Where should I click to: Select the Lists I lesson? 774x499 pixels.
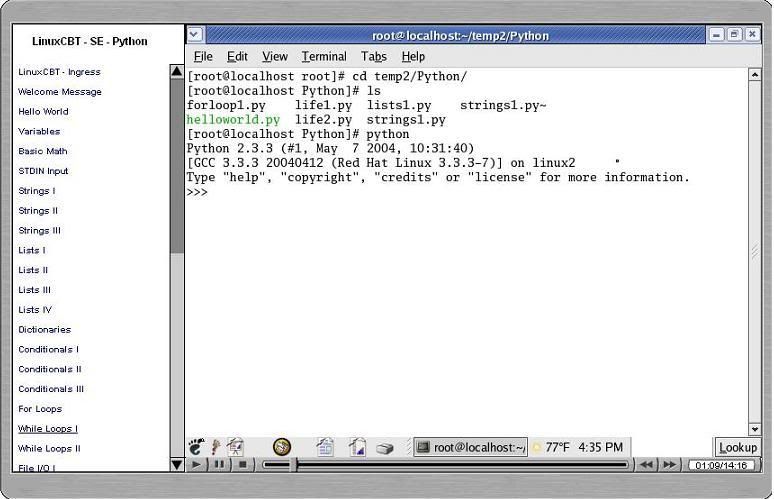coord(32,250)
